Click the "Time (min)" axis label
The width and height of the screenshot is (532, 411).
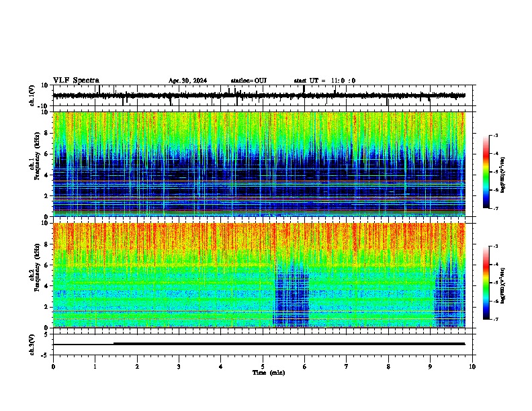click(x=269, y=373)
